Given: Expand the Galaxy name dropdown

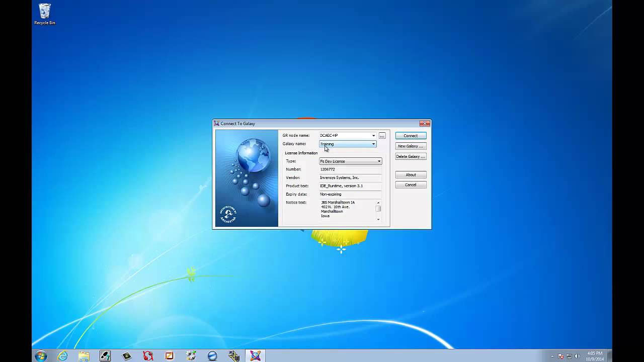Looking at the screenshot, I should tap(373, 144).
